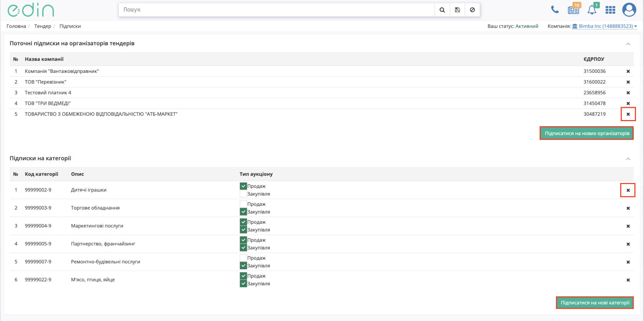Viewport: 644px width, 321px height.
Task: Click the save search floppy icon
Action: (x=457, y=10)
